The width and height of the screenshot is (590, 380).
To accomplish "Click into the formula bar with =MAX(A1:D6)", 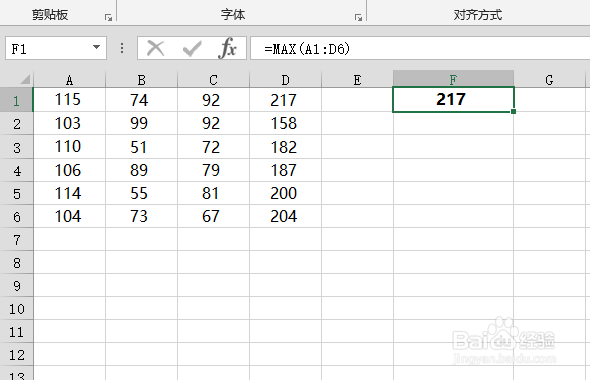I will [x=420, y=48].
